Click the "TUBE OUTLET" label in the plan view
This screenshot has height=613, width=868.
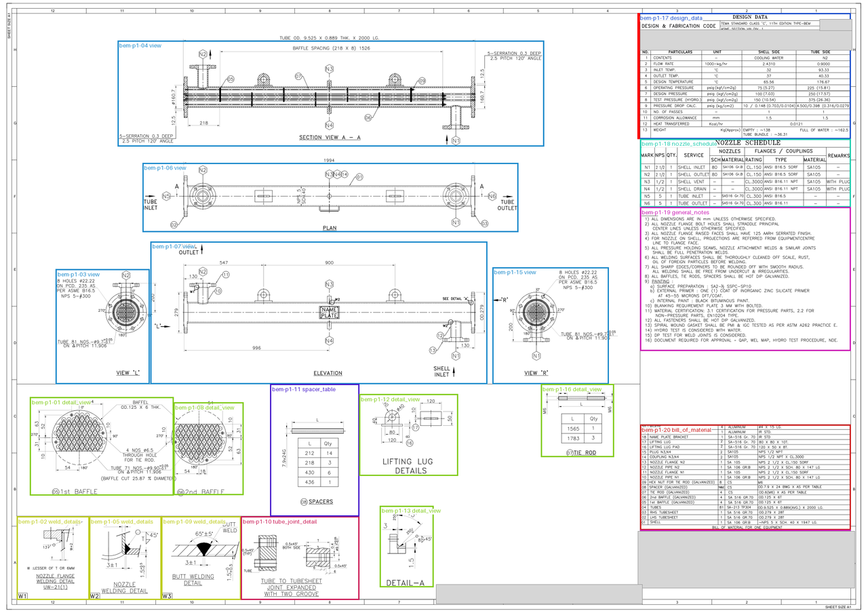click(507, 205)
